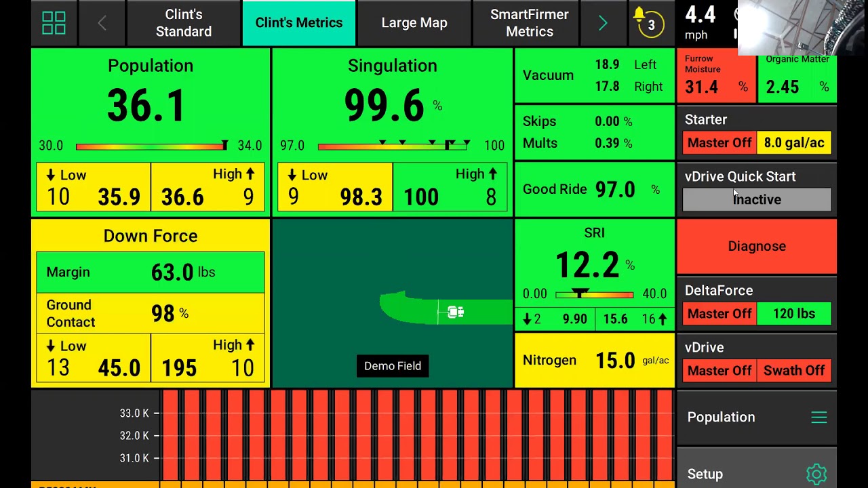The width and height of the screenshot is (868, 488).
Task: Open the Singulation widget
Action: point(392,132)
